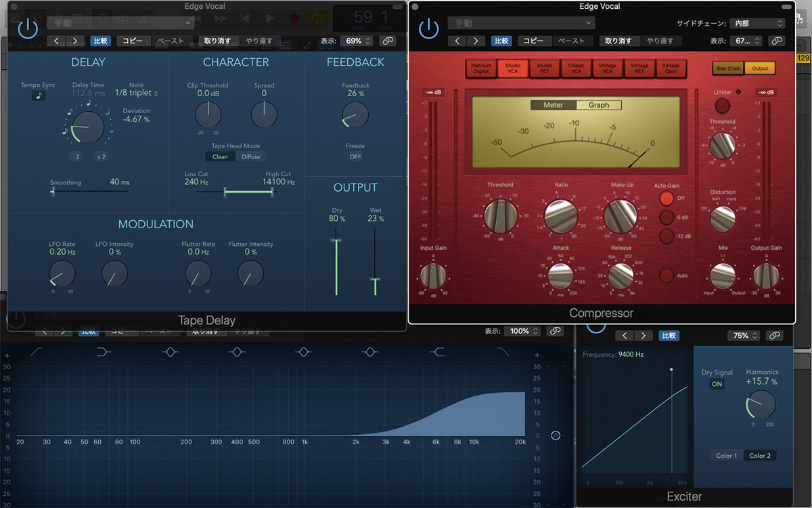Go to next preset in Exciter
The height and width of the screenshot is (508, 812).
pos(644,335)
